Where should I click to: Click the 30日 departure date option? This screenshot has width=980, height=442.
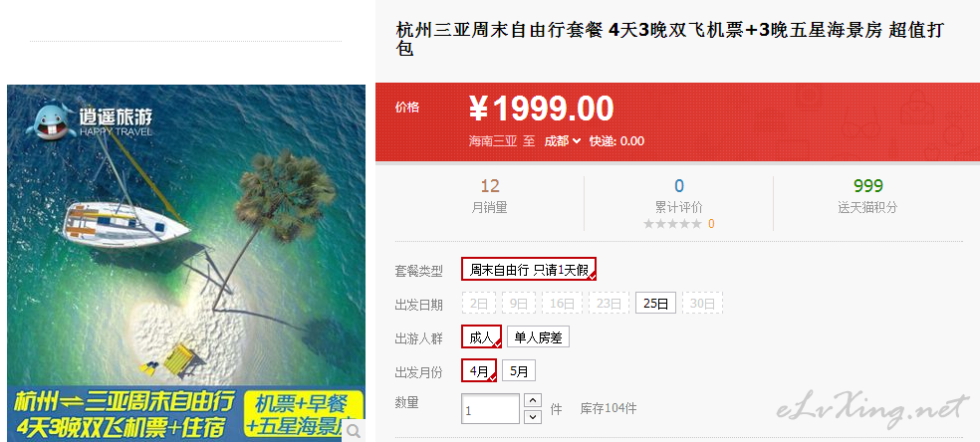702,304
